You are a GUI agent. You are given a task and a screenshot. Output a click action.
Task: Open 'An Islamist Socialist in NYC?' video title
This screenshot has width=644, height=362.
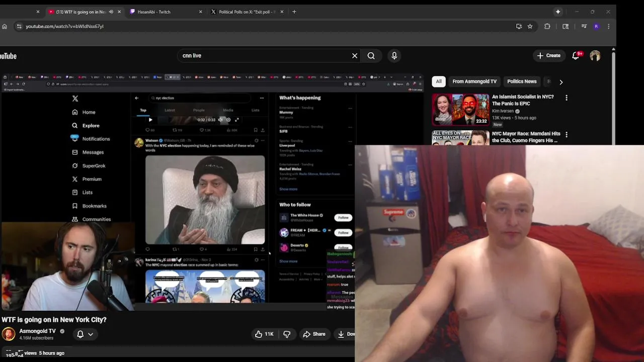click(523, 100)
